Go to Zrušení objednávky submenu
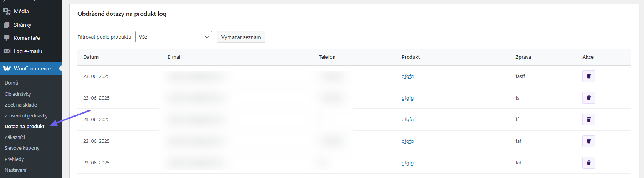The height and width of the screenshot is (178, 644). coord(26,115)
